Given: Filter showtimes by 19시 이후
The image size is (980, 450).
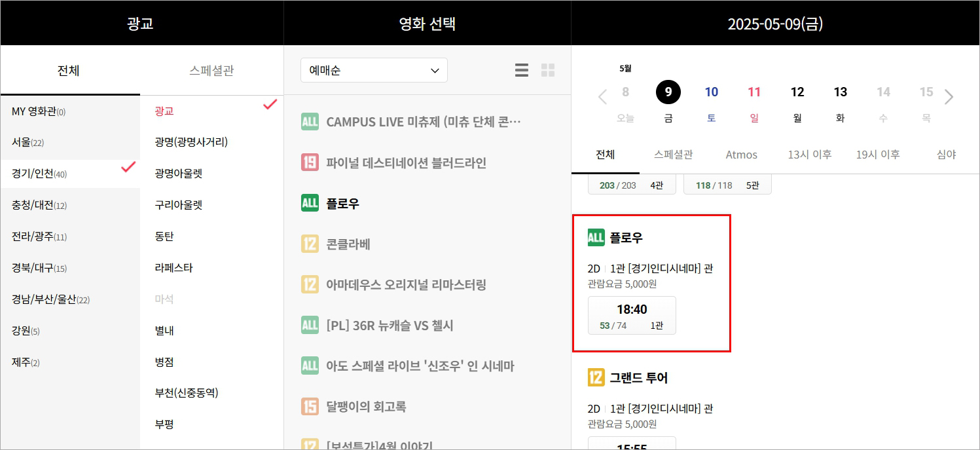Looking at the screenshot, I should tap(878, 155).
